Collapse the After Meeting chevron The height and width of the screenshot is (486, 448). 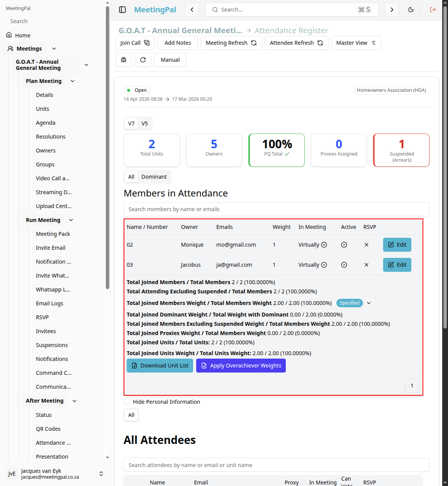[75, 401]
